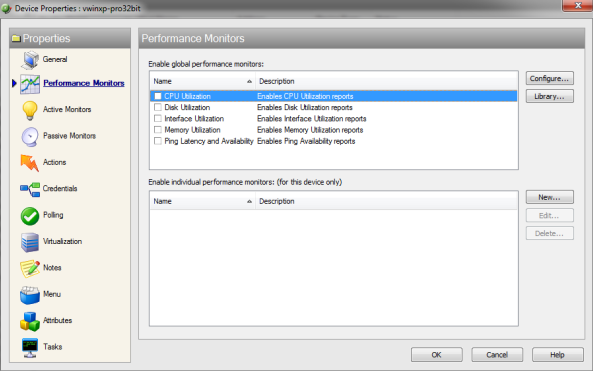Close the Device Properties dialog
Screen dimensions: 593x371
coord(577,5)
